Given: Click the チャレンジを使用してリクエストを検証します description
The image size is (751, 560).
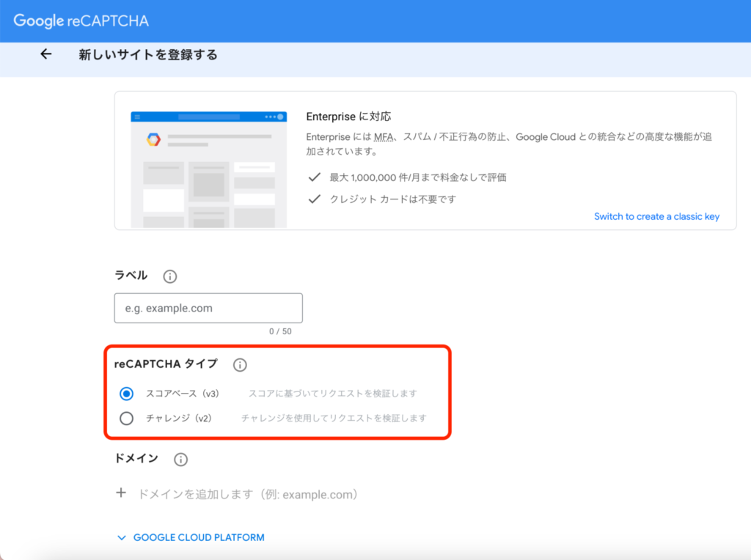Looking at the screenshot, I should point(334,419).
